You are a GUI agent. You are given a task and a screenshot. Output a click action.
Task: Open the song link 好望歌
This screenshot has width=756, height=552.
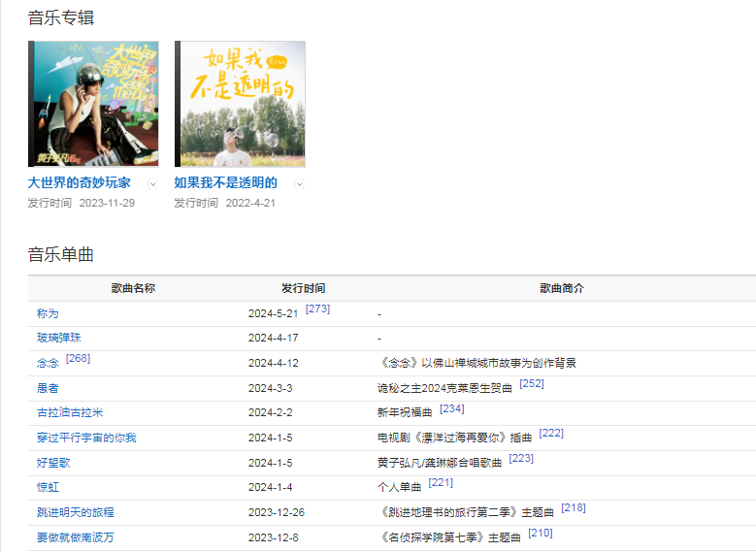(x=53, y=463)
